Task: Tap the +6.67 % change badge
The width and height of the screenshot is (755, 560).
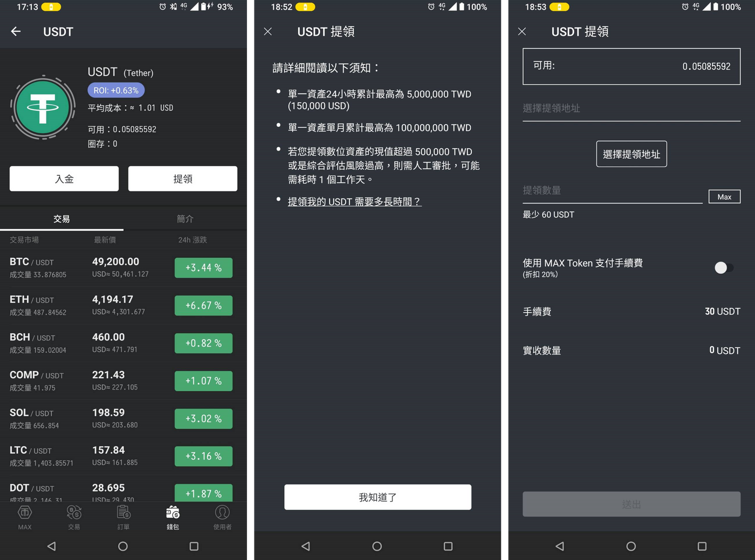Action: point(203,305)
